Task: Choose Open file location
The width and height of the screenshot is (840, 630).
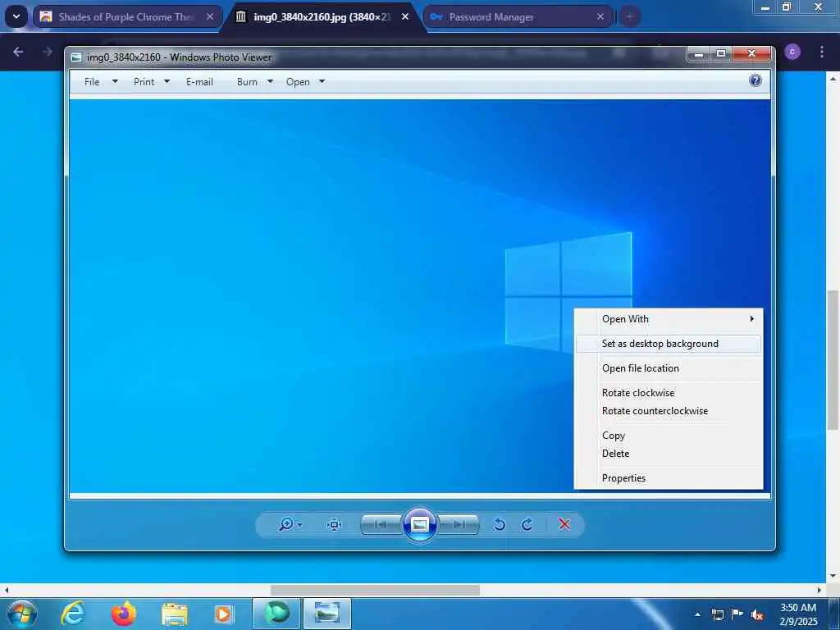Action: pyautogui.click(x=669, y=368)
